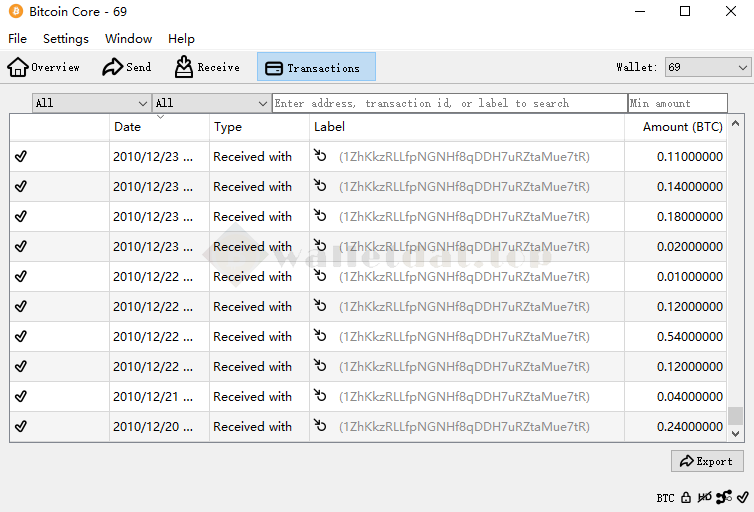
Task: Open the Help menu
Action: point(181,39)
